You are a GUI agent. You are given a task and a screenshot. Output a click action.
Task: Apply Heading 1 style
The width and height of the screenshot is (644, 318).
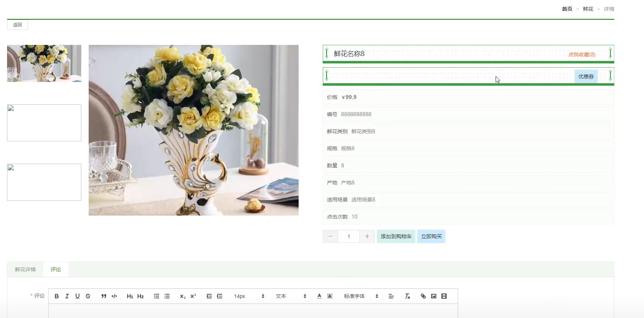coord(130,296)
